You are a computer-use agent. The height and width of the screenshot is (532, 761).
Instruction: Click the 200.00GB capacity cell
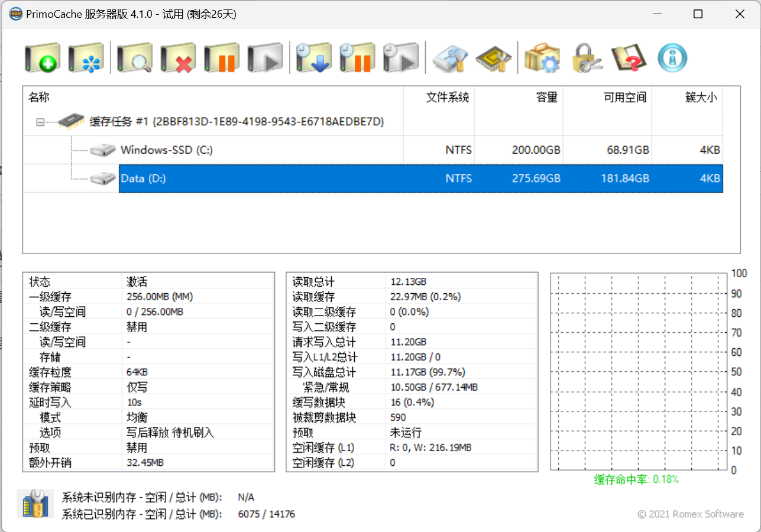pos(536,150)
